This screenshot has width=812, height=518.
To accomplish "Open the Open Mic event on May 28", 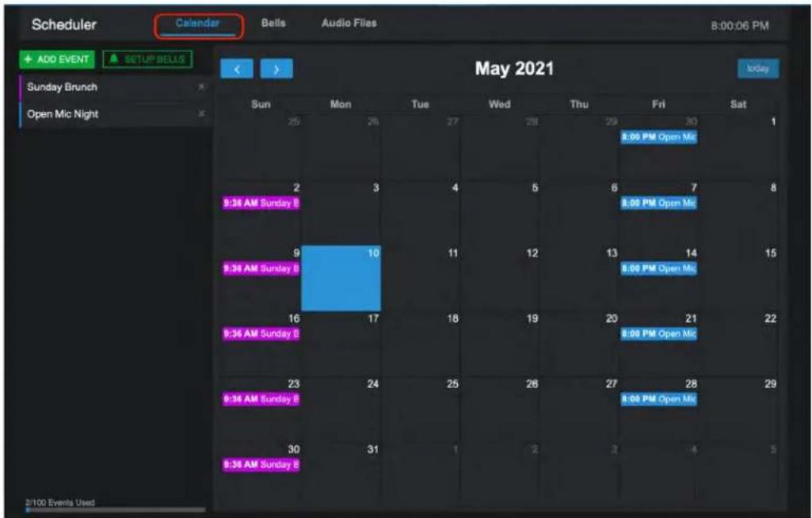I will (x=659, y=399).
